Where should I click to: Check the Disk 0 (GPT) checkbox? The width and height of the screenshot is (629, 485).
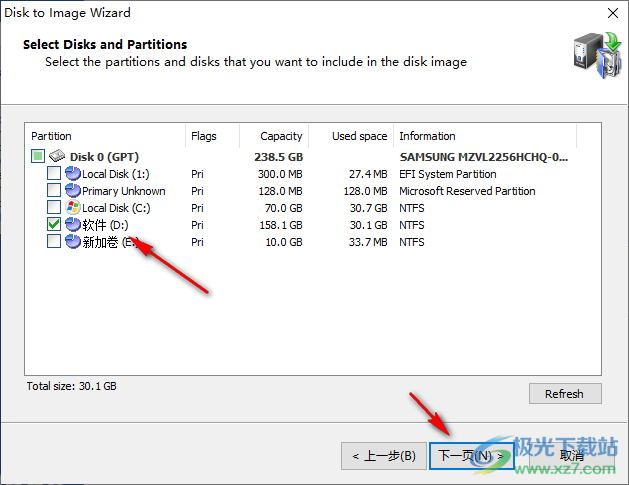[38, 156]
